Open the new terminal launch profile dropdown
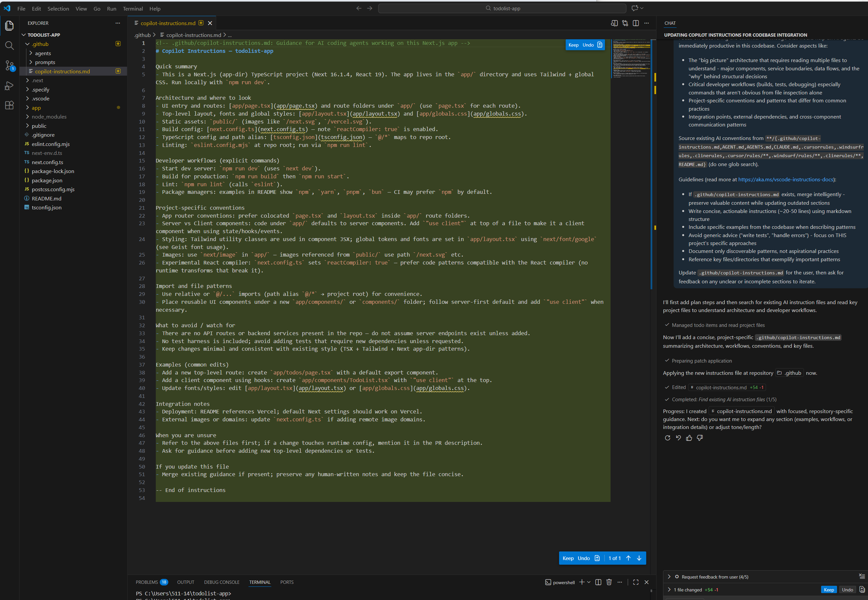This screenshot has width=868, height=600. tap(589, 582)
